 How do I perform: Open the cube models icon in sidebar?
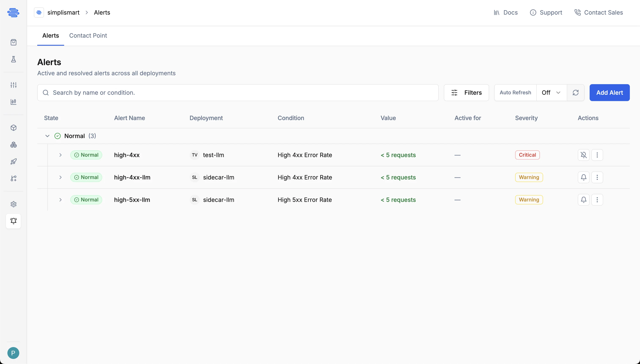click(14, 128)
